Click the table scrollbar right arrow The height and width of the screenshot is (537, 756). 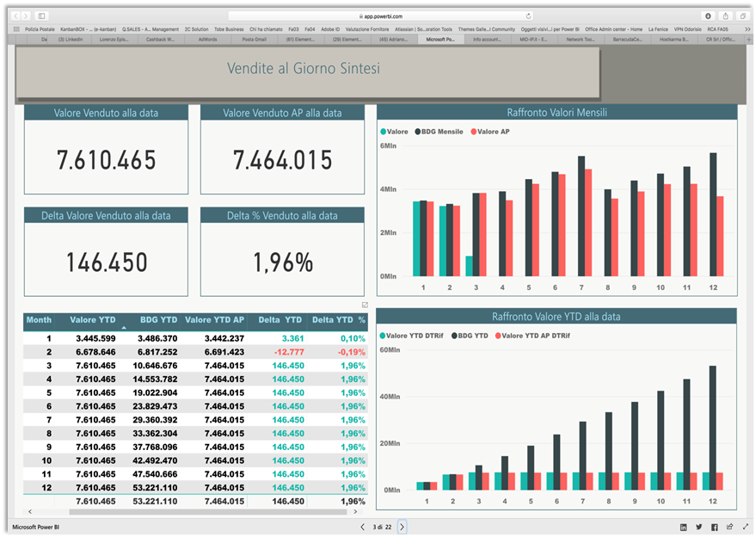[356, 511]
